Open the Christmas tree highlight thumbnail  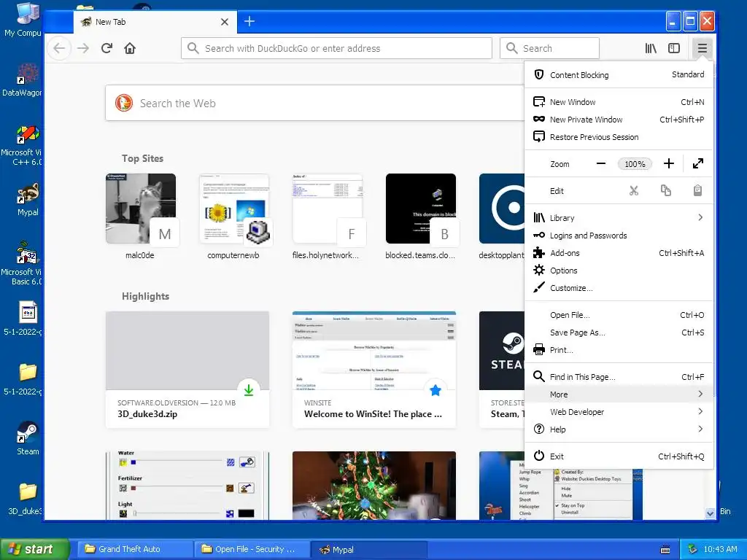coord(374,485)
